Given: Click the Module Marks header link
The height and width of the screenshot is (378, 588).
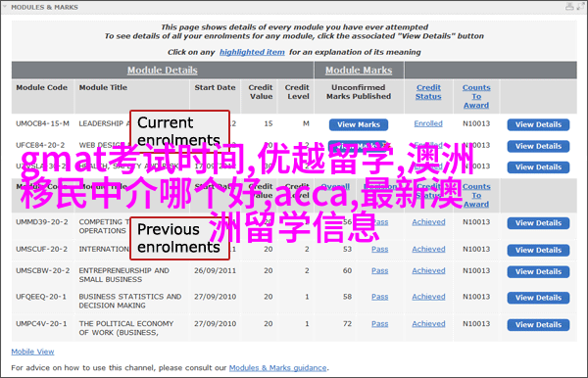Looking at the screenshot, I should point(359,71).
